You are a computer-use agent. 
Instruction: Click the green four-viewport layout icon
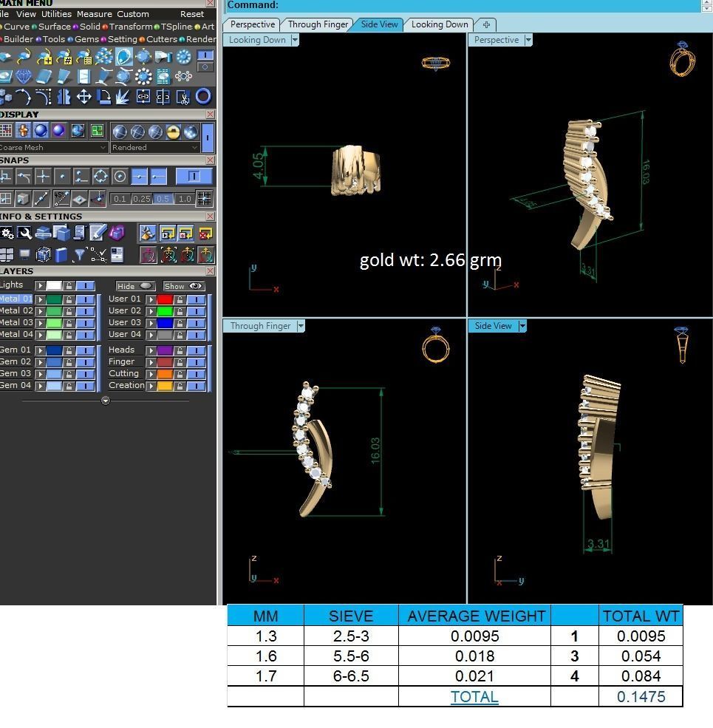click(97, 131)
